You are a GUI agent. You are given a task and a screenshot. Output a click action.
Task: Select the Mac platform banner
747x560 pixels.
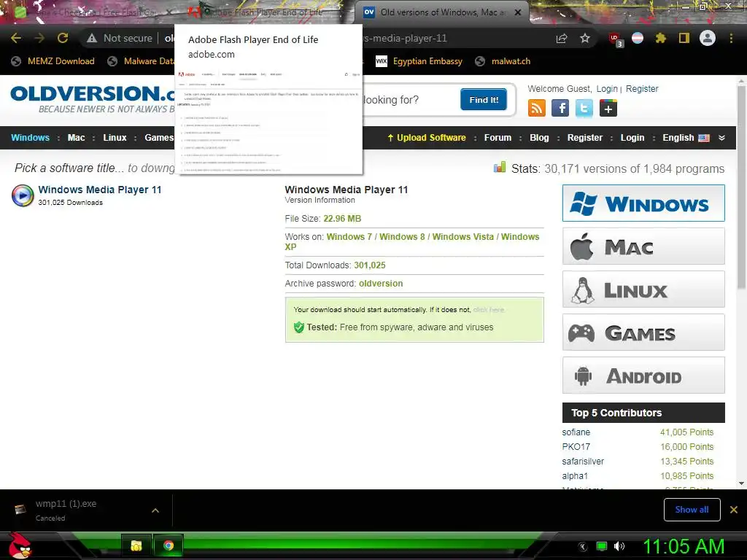643,246
